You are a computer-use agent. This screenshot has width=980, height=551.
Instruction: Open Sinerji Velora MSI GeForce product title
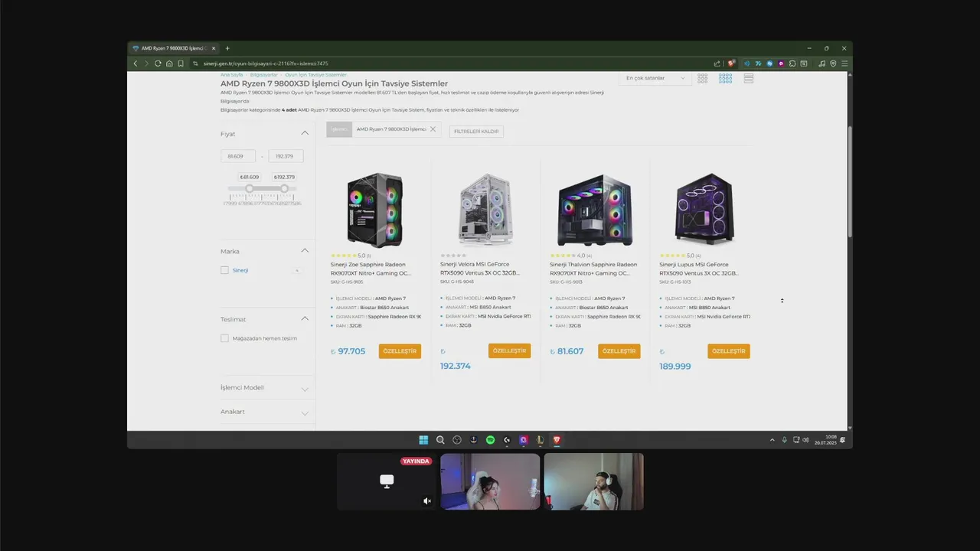[480, 269]
